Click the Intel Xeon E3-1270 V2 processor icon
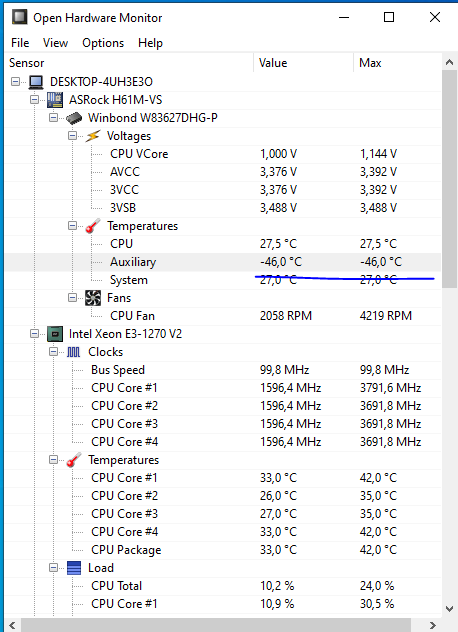 point(55,334)
